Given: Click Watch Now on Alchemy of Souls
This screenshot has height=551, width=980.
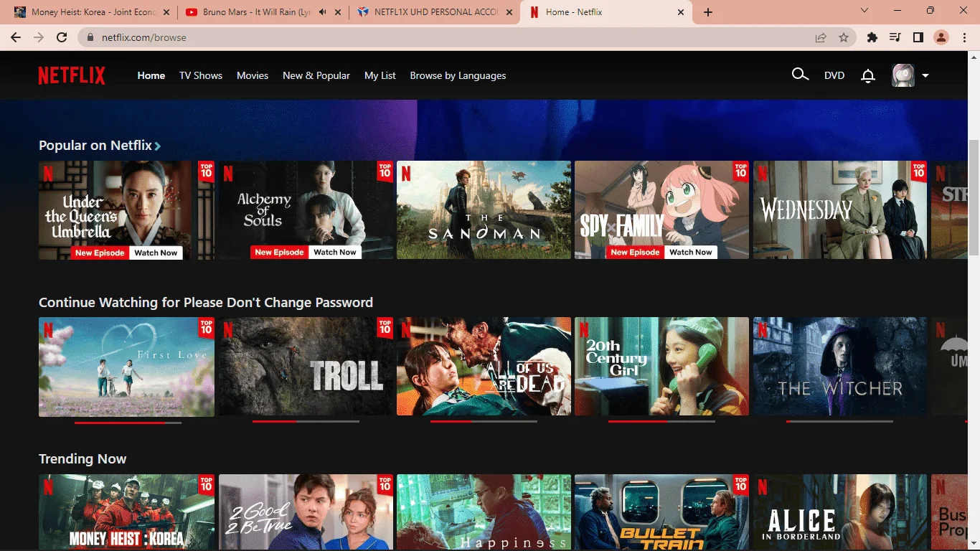Looking at the screenshot, I should point(335,253).
